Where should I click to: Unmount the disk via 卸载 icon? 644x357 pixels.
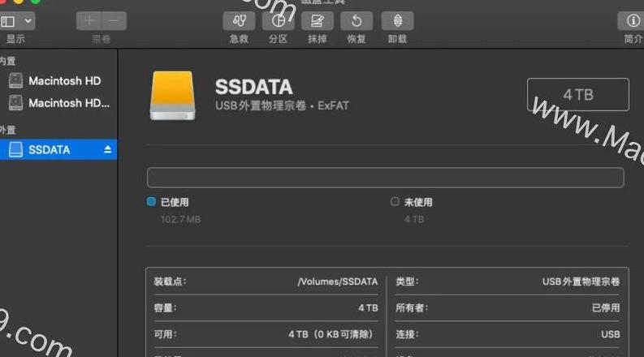point(397,20)
